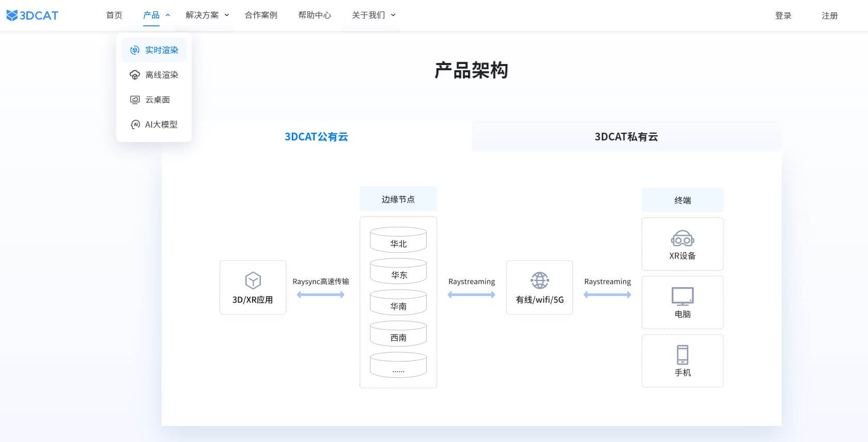Select 离线渲染 in the product menu

(154, 75)
